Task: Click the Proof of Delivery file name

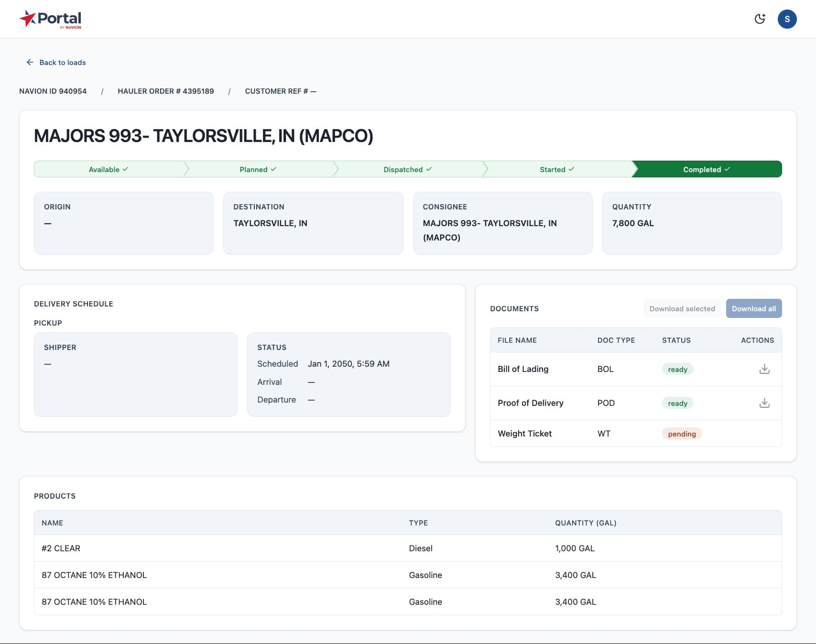Action: click(x=531, y=403)
